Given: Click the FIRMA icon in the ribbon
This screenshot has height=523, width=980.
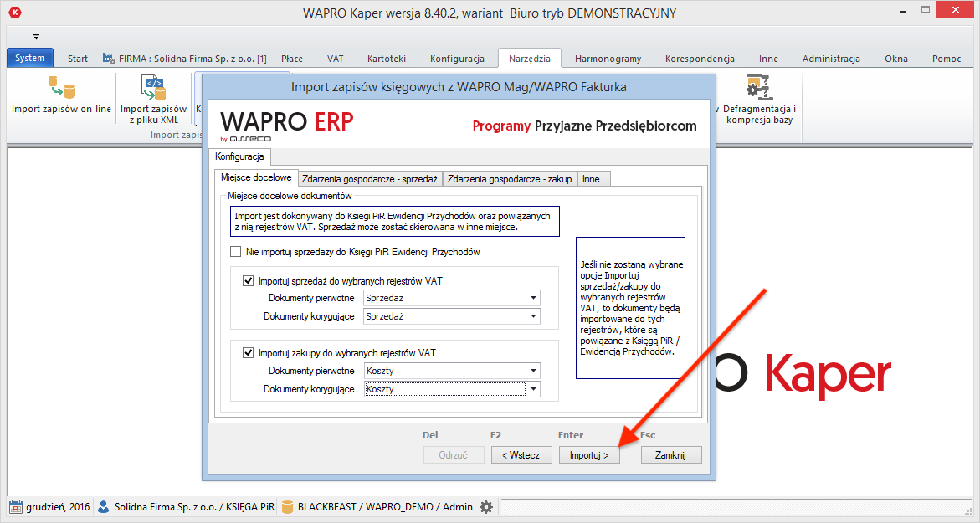Looking at the screenshot, I should pyautogui.click(x=107, y=59).
